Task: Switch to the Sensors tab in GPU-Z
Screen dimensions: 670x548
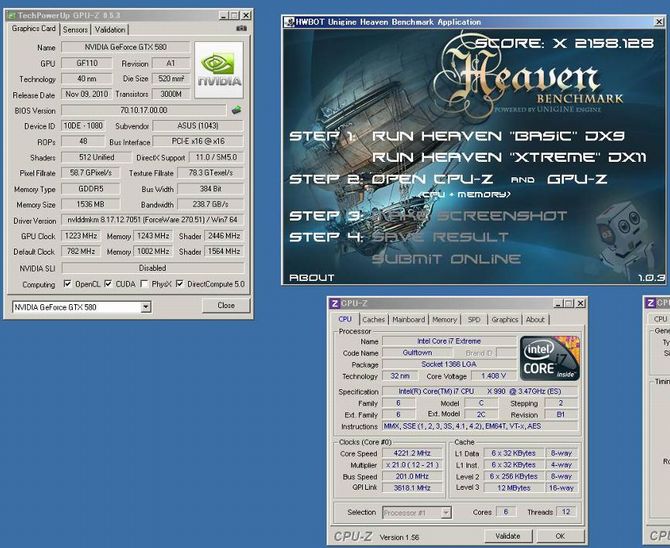Action: click(75, 29)
